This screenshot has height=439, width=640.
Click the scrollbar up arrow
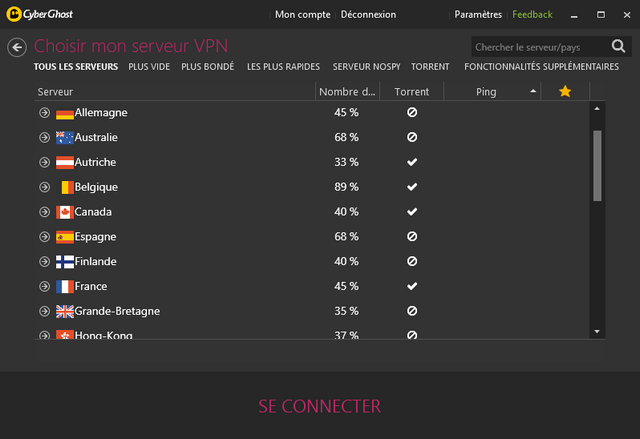(597, 109)
